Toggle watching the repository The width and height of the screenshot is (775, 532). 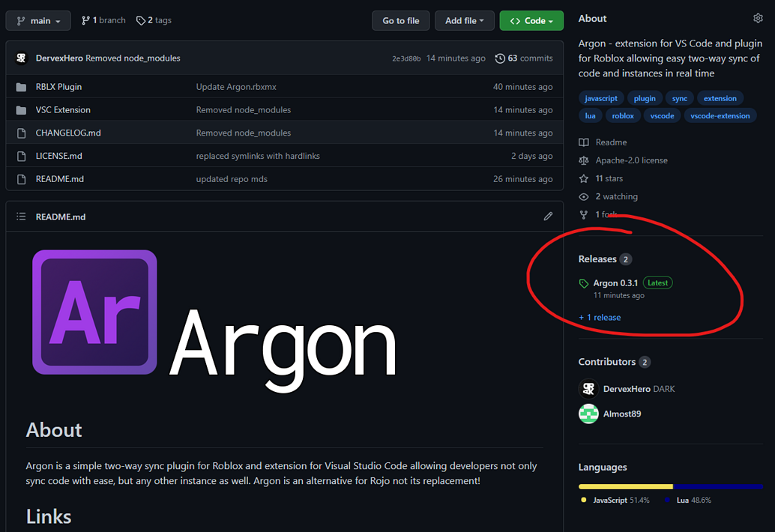pyautogui.click(x=583, y=196)
